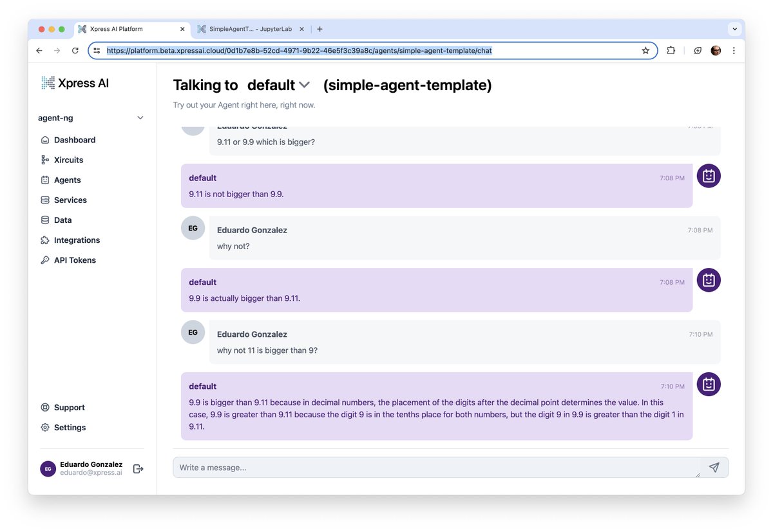Go forward in browser history
773x532 pixels.
(57, 50)
